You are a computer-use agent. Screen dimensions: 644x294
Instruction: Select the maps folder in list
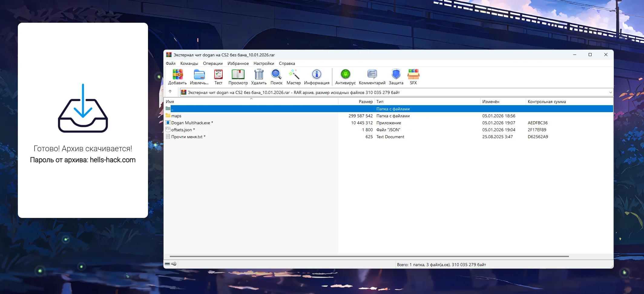[176, 116]
